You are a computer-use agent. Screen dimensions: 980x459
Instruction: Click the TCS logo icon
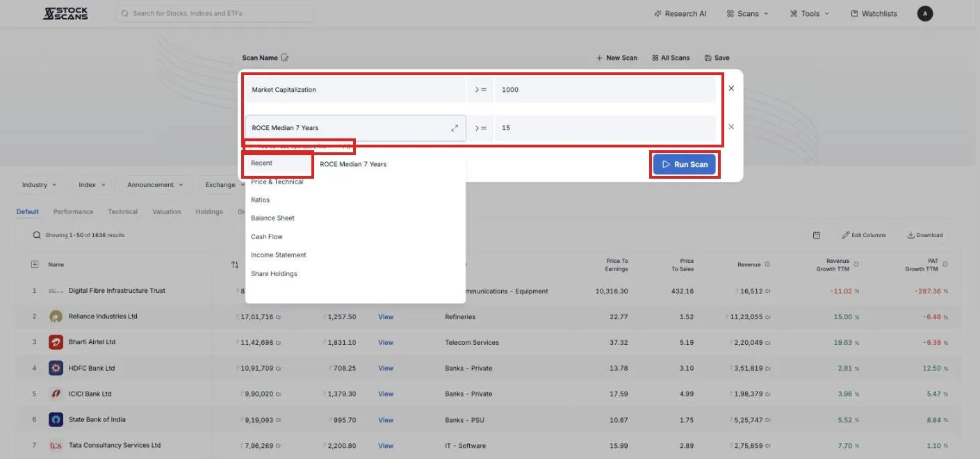coord(56,446)
